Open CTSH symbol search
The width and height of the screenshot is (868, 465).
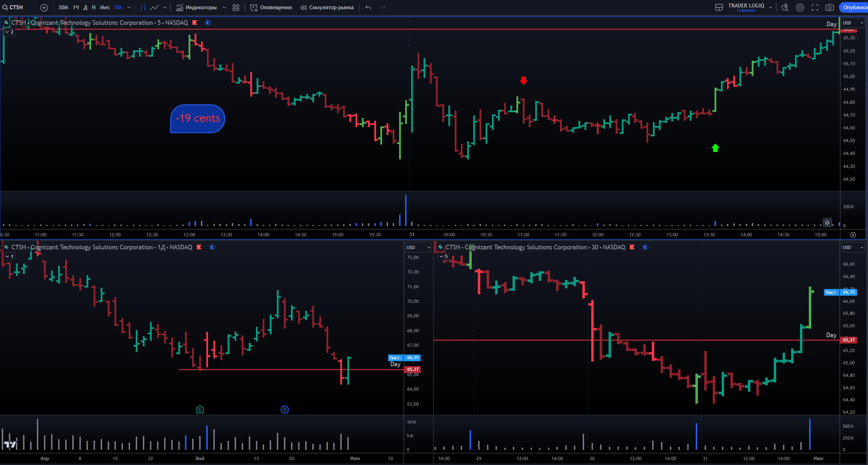(13, 7)
